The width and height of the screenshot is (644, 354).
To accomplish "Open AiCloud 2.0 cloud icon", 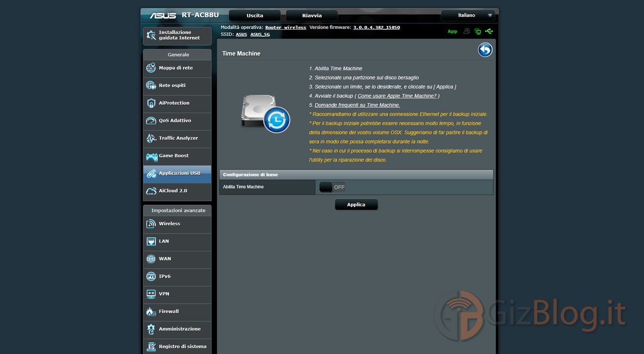I will click(x=151, y=191).
